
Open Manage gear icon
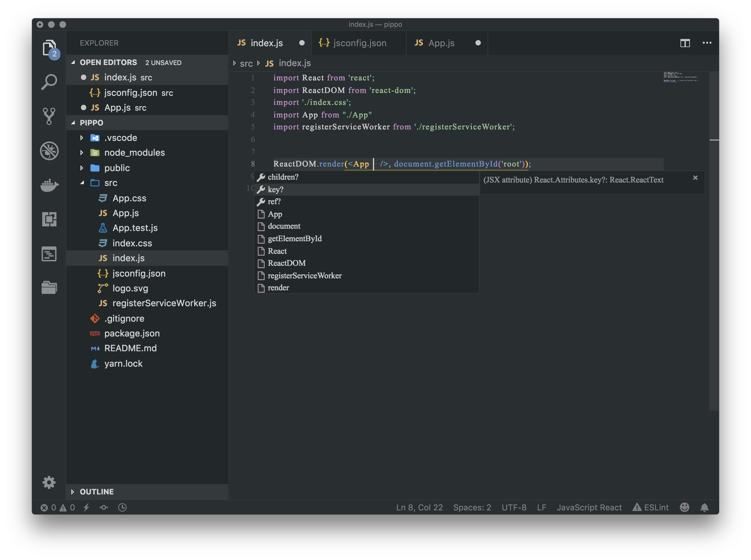point(49,482)
